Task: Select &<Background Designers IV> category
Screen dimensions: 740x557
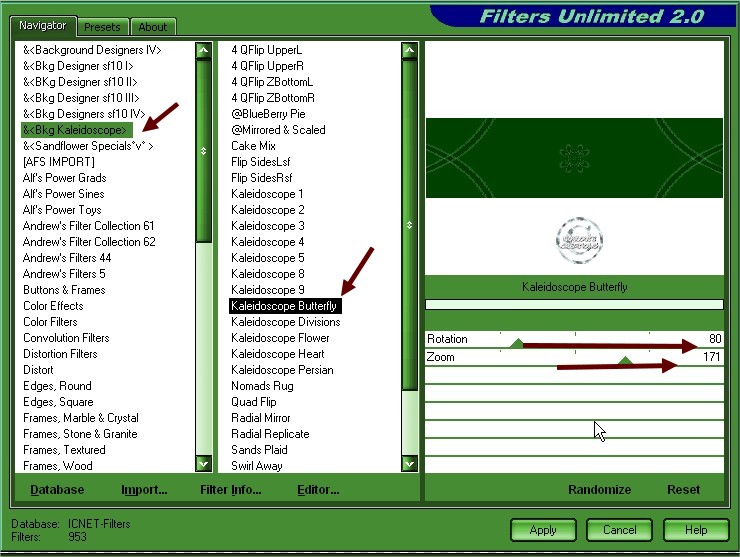Action: click(x=92, y=50)
